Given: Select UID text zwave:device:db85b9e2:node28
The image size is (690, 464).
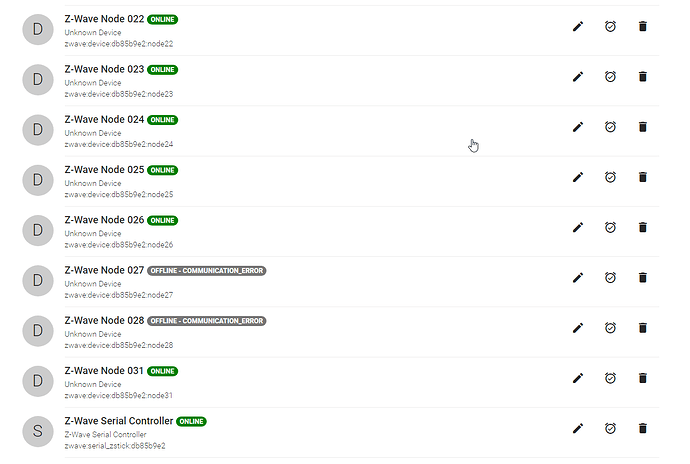Looking at the screenshot, I should pos(119,345).
